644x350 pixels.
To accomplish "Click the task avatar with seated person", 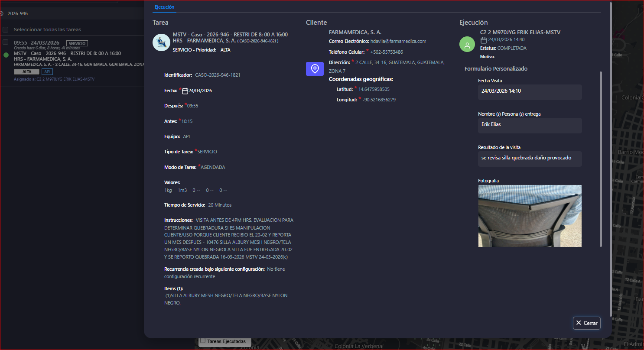I will point(161,42).
